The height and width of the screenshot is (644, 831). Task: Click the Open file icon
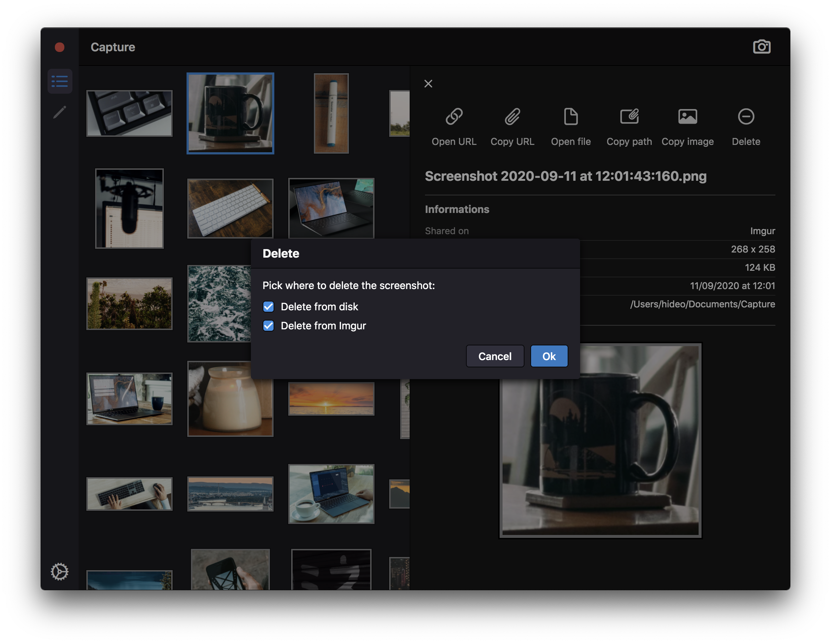pyautogui.click(x=571, y=117)
